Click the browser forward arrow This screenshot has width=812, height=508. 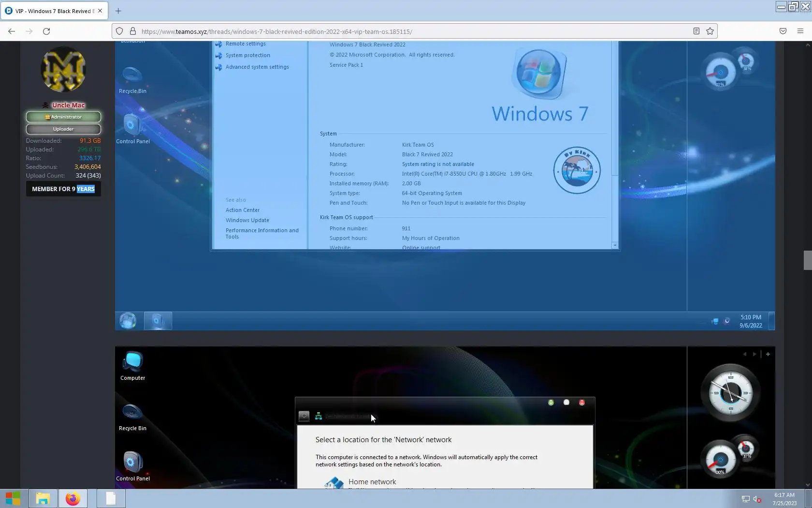29,31
